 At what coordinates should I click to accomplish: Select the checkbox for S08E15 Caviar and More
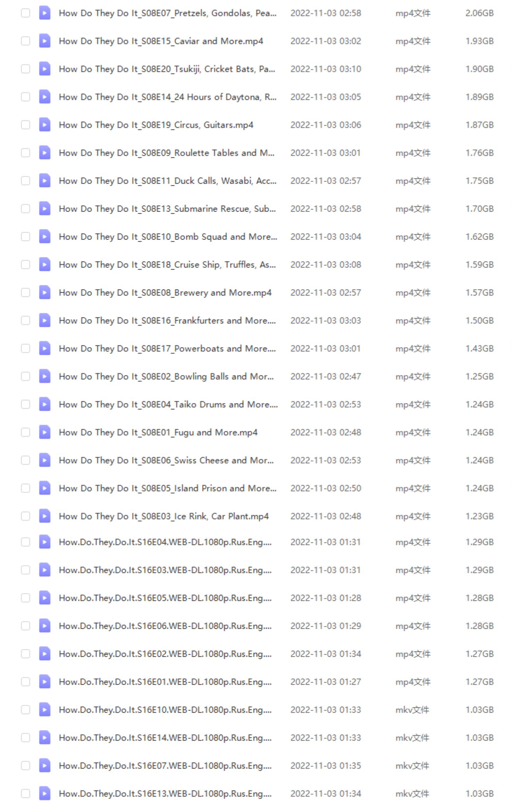[26, 41]
